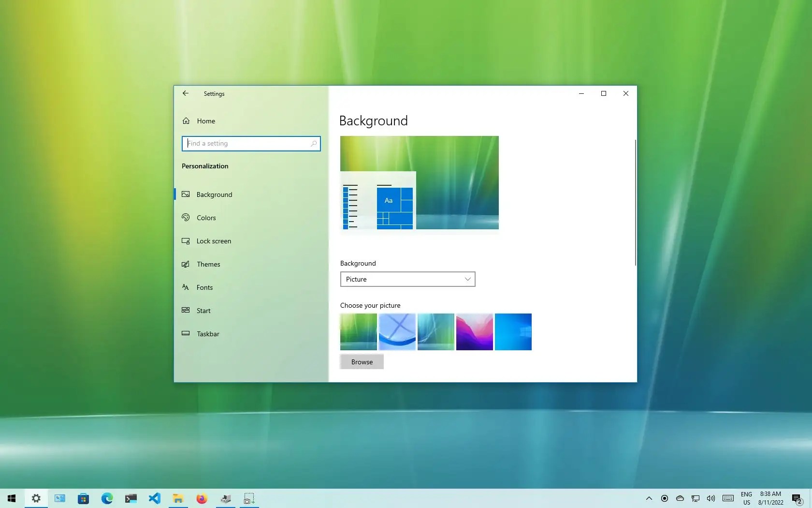Highlight the Background sidebar item
Viewport: 812px width, 508px height.
(214, 194)
